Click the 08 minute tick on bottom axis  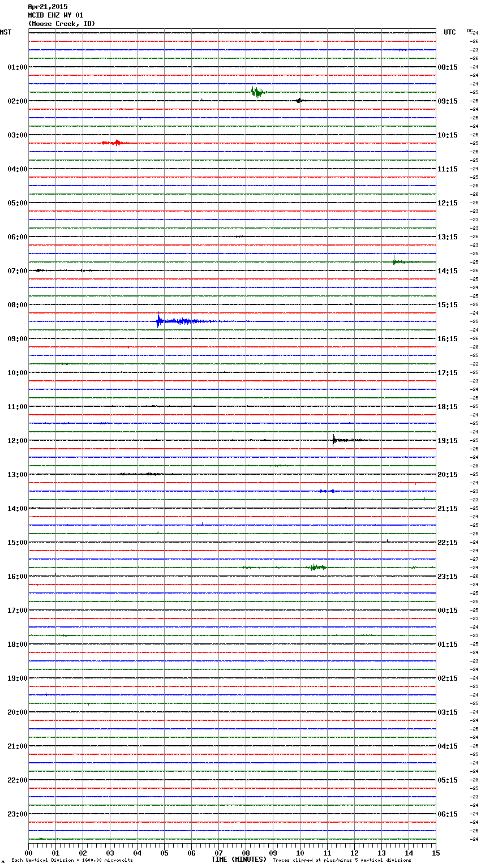pos(246,853)
